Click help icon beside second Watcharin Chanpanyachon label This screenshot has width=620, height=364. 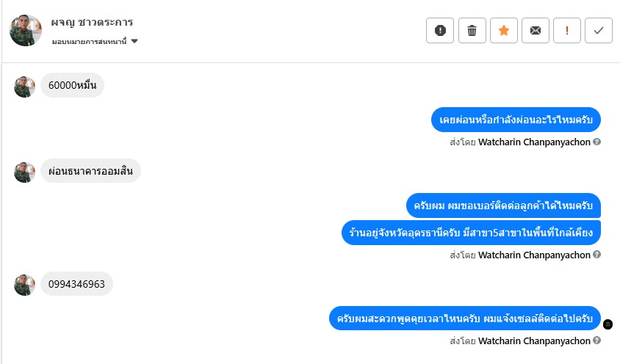[x=597, y=255]
